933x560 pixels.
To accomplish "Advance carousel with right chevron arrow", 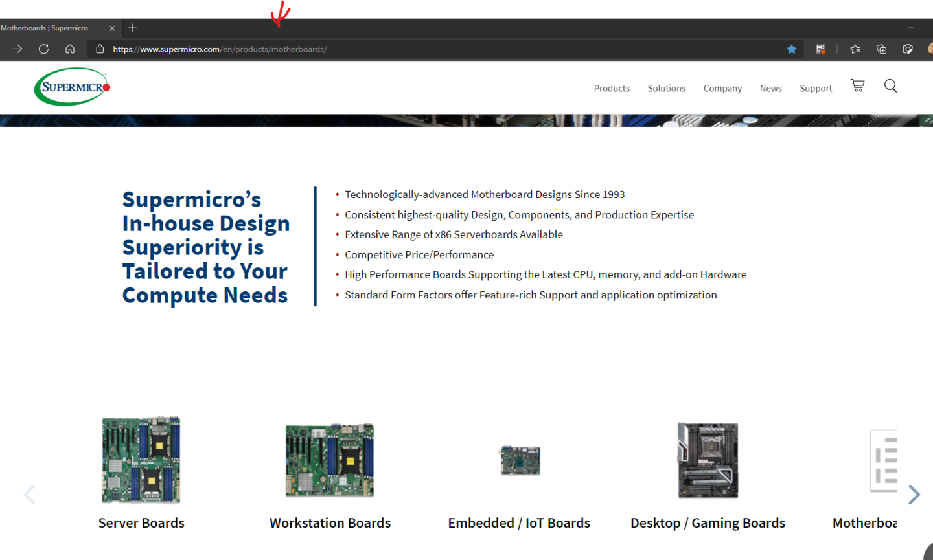I will coord(914,495).
